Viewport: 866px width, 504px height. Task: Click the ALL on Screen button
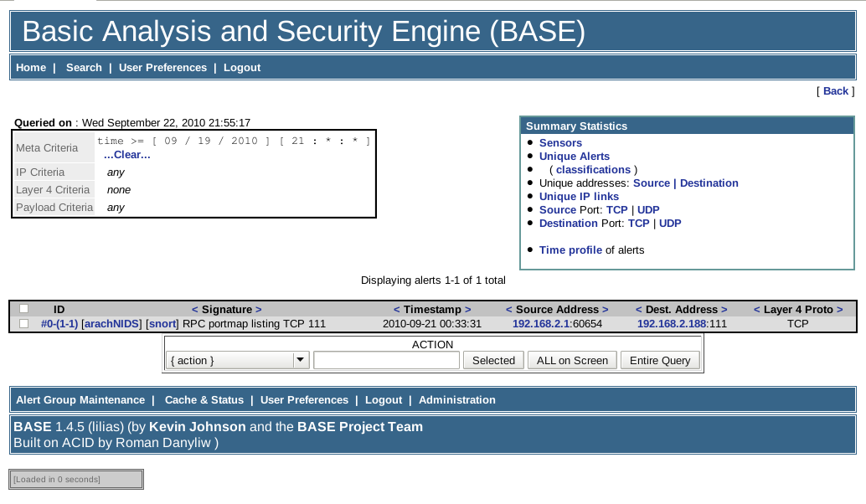pos(572,361)
